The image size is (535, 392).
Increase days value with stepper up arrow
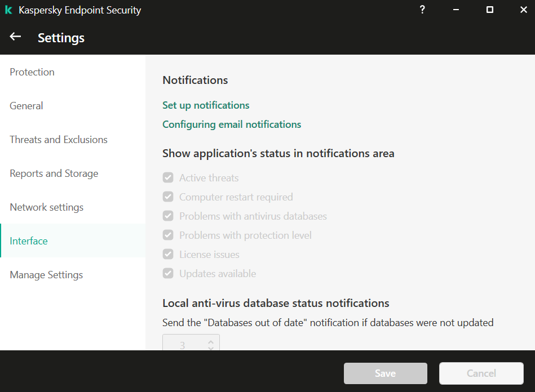point(211,342)
